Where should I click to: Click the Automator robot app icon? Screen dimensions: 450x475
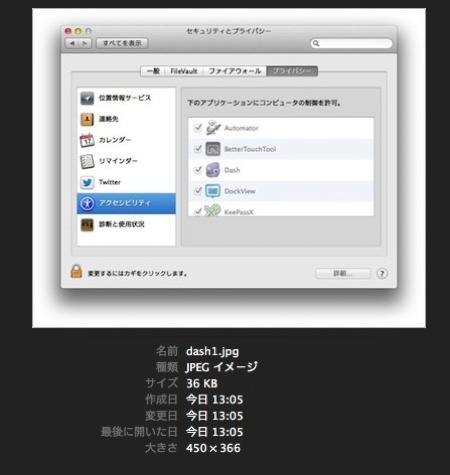pos(213,128)
